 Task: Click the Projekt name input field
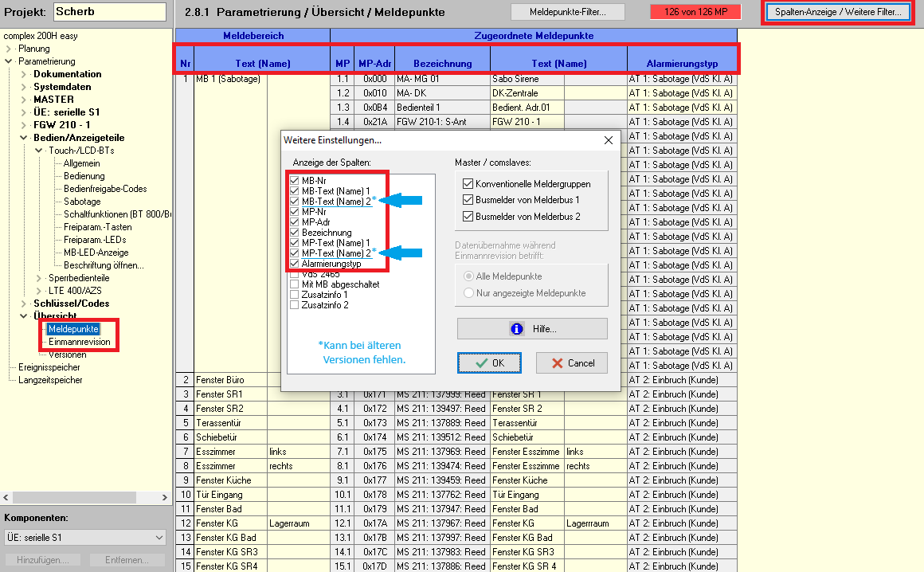(x=110, y=12)
